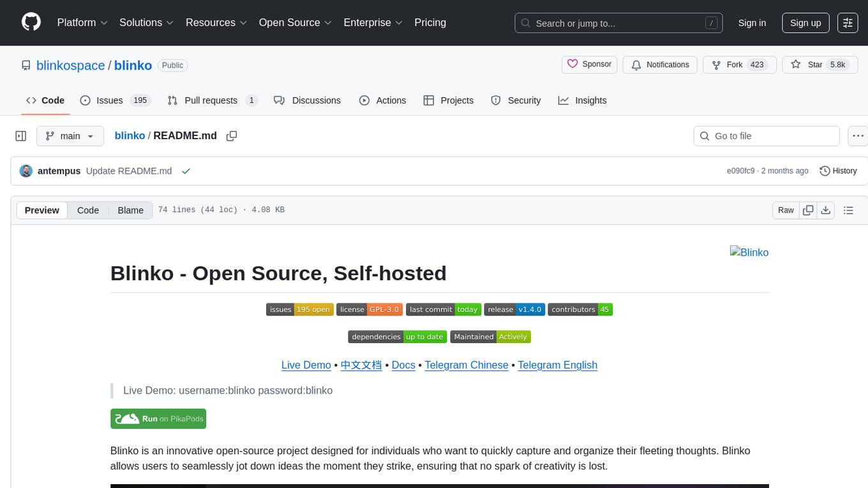
Task: Open the Update README.md commit message
Action: (129, 171)
